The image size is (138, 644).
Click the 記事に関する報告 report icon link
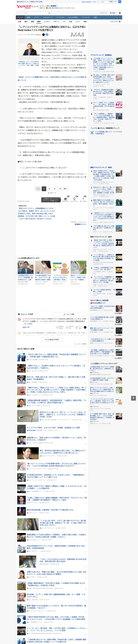pyautogui.click(x=23, y=201)
